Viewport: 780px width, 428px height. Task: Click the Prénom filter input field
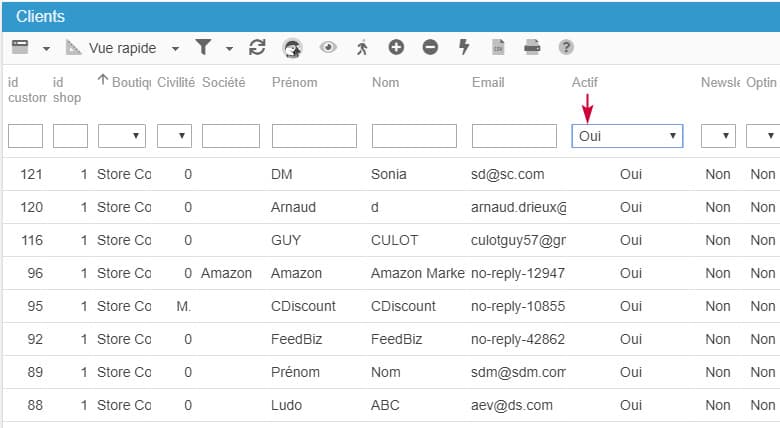click(314, 136)
